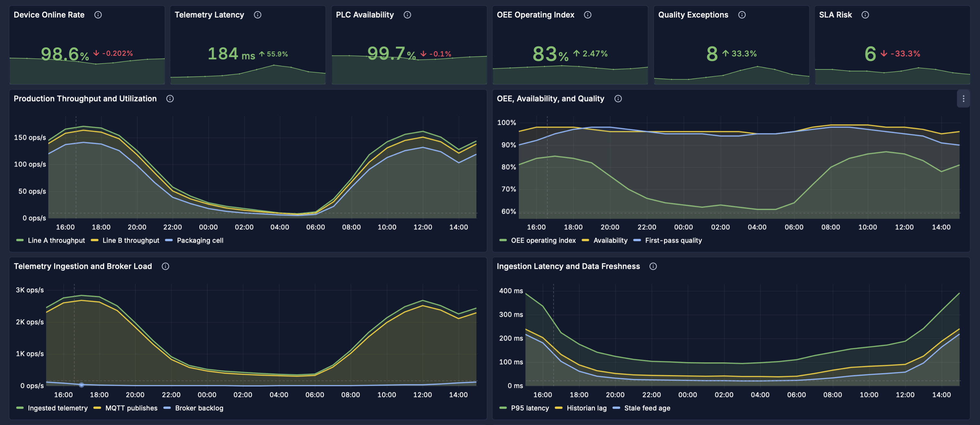980x425 pixels.
Task: Show info for Telemetry Ingestion and Broker Load
Action: (166, 266)
